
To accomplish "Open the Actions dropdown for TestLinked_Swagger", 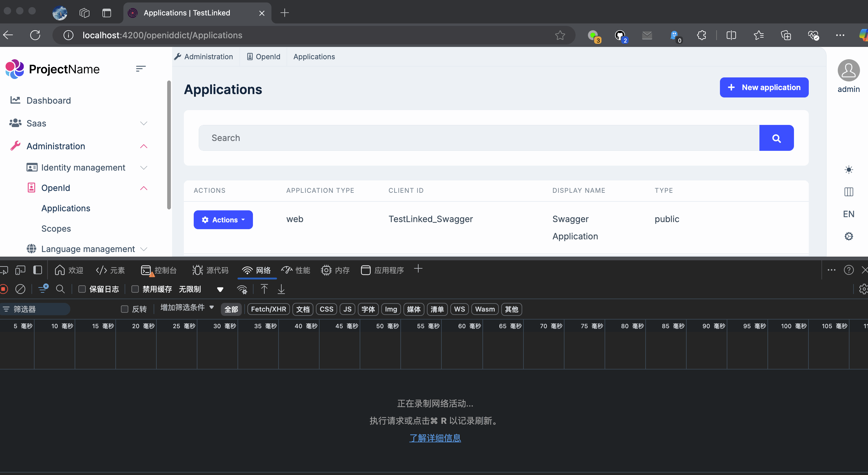I will [223, 220].
